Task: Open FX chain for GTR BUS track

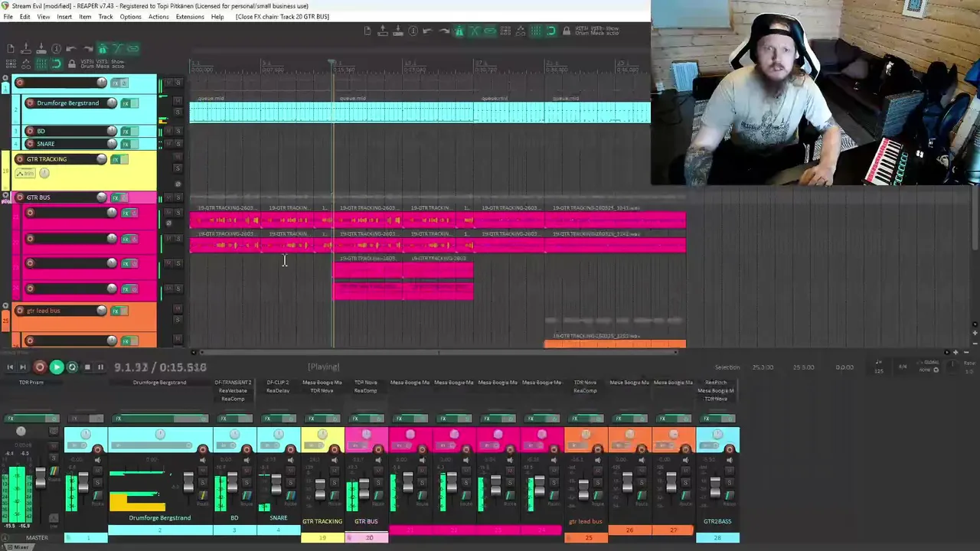Action: click(116, 198)
